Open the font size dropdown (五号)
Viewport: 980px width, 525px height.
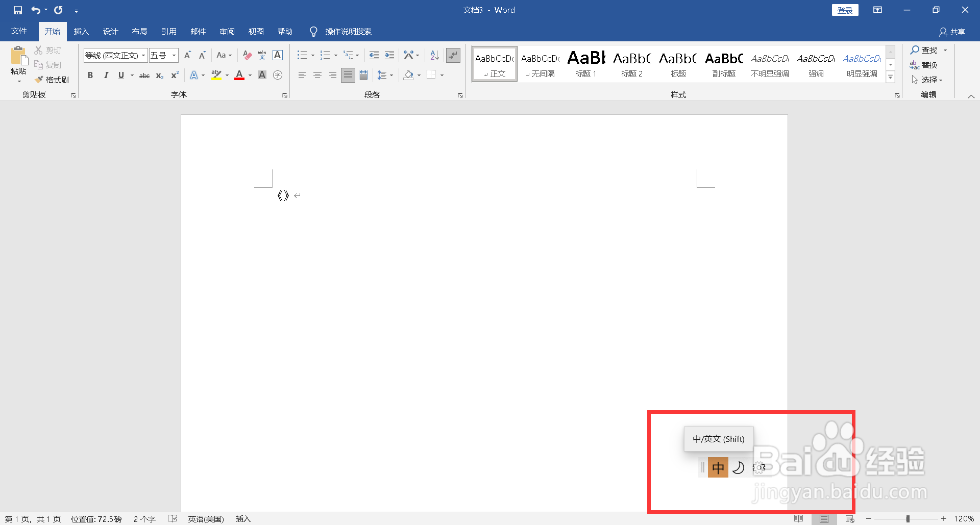point(174,55)
